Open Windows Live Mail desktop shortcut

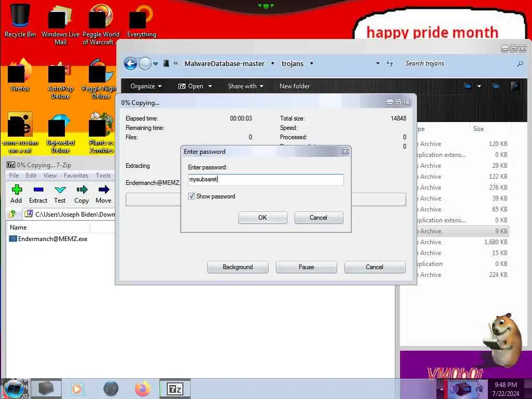click(x=60, y=24)
